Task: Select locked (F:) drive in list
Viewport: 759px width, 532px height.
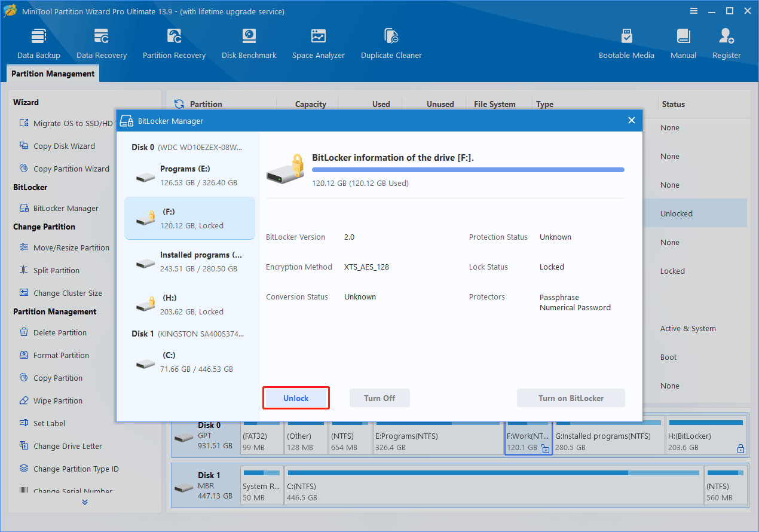Action: [x=189, y=219]
